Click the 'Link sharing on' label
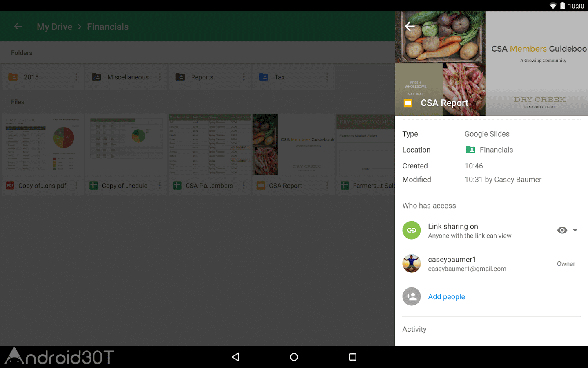This screenshot has width=588, height=368. (453, 226)
